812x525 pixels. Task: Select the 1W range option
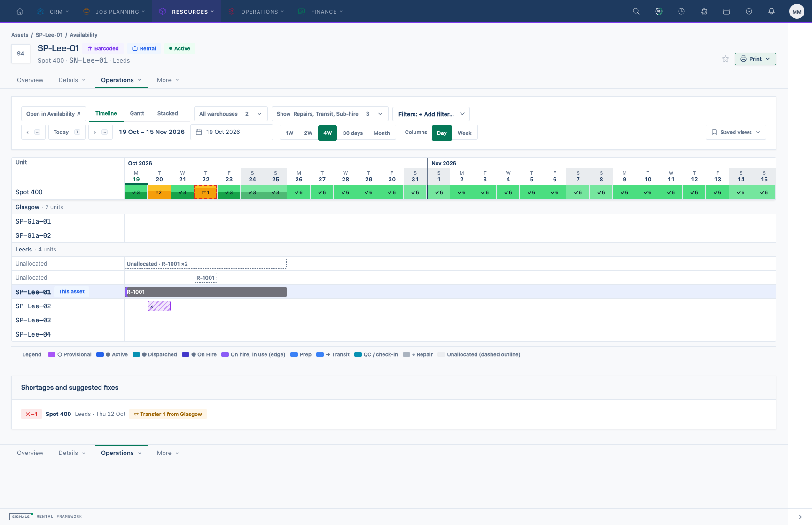(289, 133)
